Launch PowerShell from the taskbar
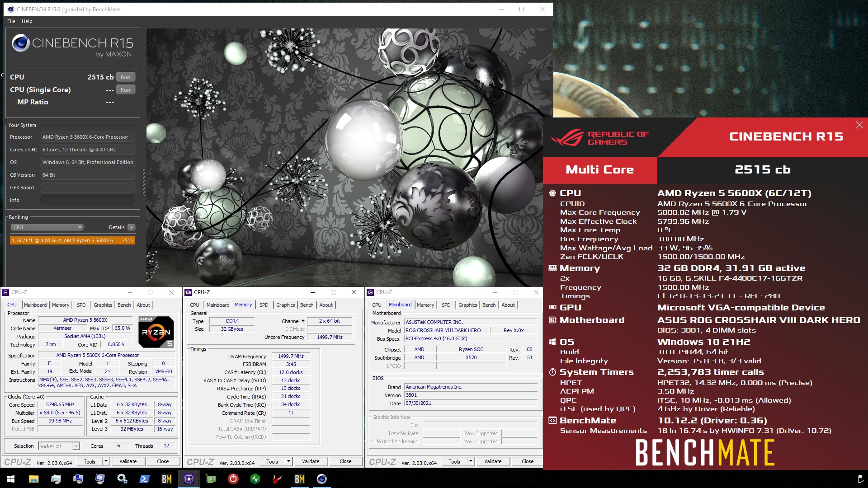Viewport: 868px width, 488px height. tap(144, 479)
